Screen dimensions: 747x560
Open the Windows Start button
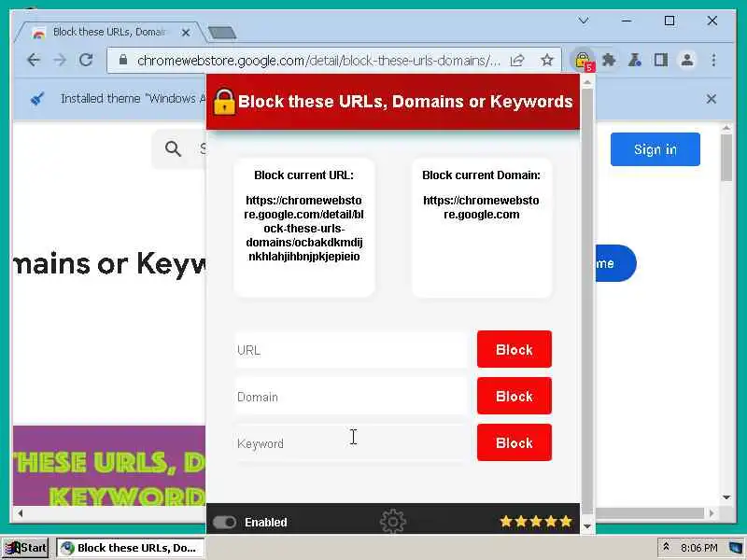25,548
